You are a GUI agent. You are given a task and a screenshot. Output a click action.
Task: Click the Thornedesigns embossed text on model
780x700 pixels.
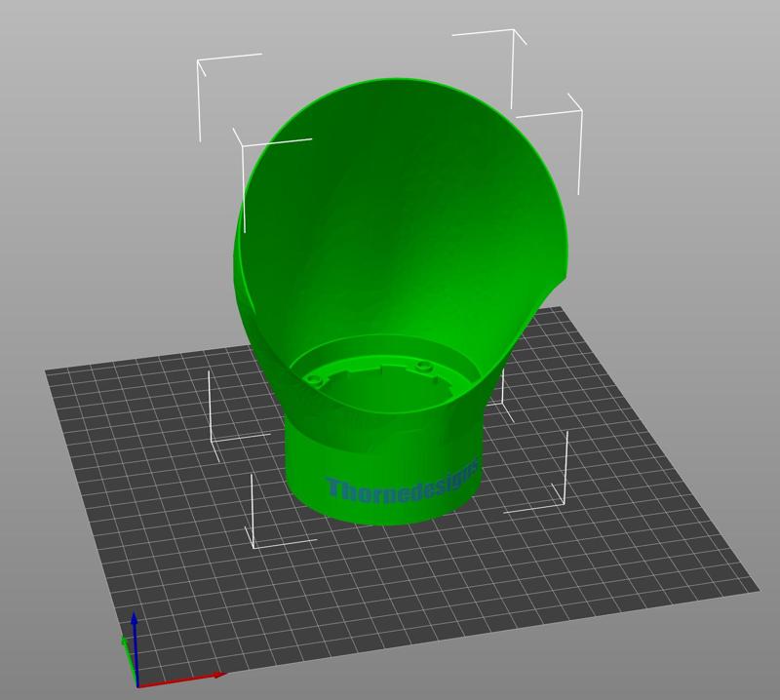tap(403, 483)
